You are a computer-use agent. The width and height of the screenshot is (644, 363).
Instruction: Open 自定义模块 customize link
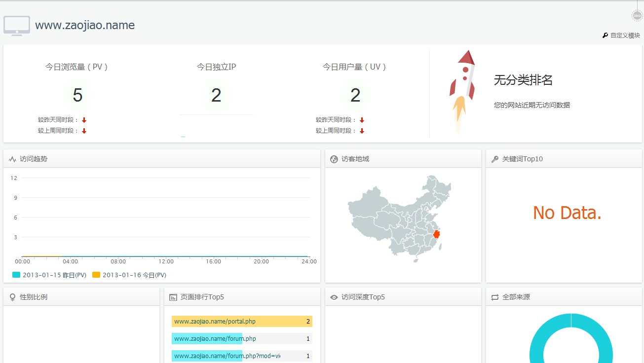click(x=625, y=36)
